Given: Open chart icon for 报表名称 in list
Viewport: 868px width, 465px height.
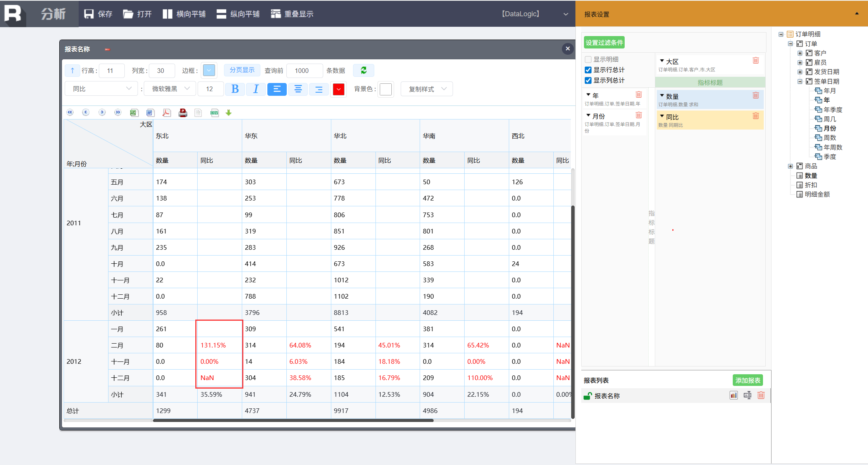Looking at the screenshot, I should (734, 396).
